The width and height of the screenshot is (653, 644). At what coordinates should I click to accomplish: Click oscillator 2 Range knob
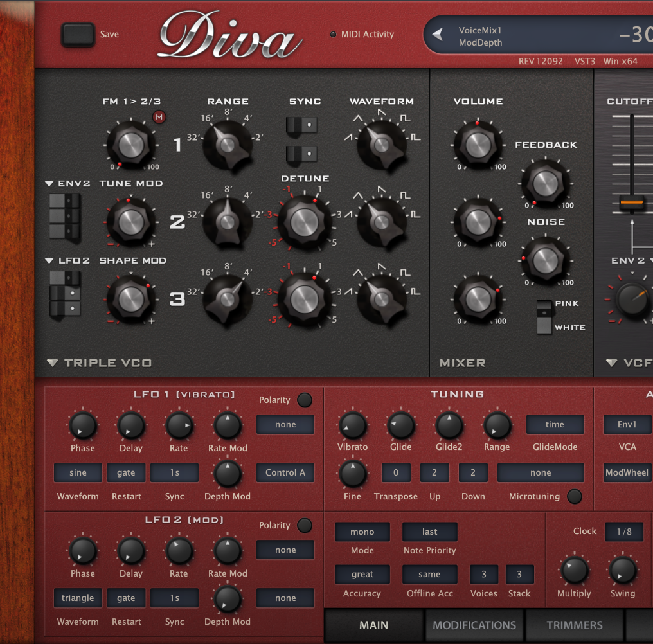click(228, 222)
